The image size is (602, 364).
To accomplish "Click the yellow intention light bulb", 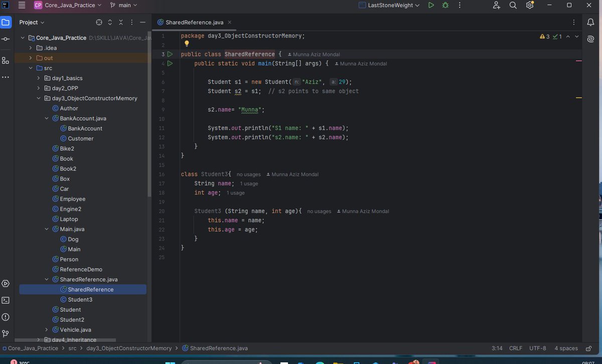I will pyautogui.click(x=187, y=44).
